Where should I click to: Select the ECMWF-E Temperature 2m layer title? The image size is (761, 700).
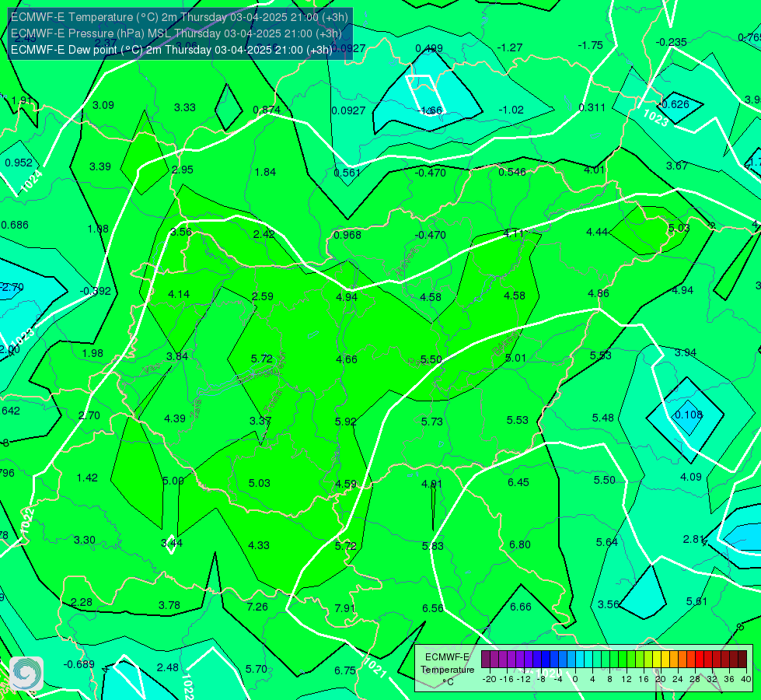click(x=179, y=17)
